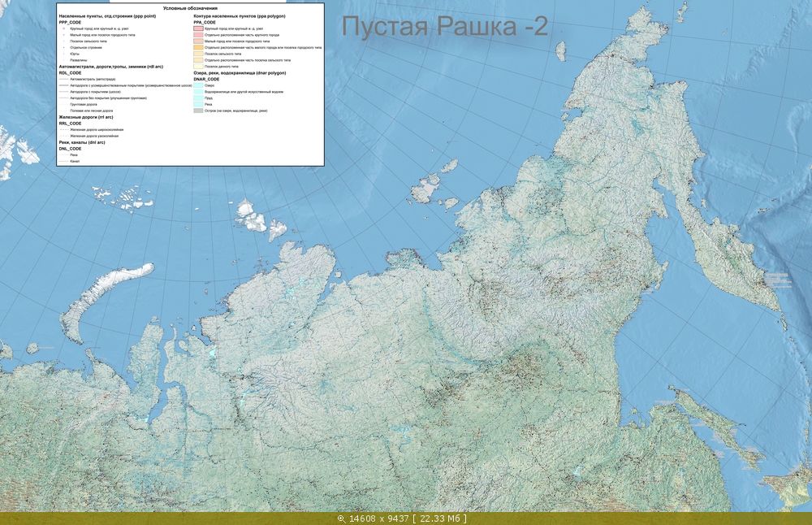Click the pale yellow 'Поселок дачного типа' swatch
Image resolution: width=812 pixels, height=525 pixels.
pyautogui.click(x=198, y=67)
